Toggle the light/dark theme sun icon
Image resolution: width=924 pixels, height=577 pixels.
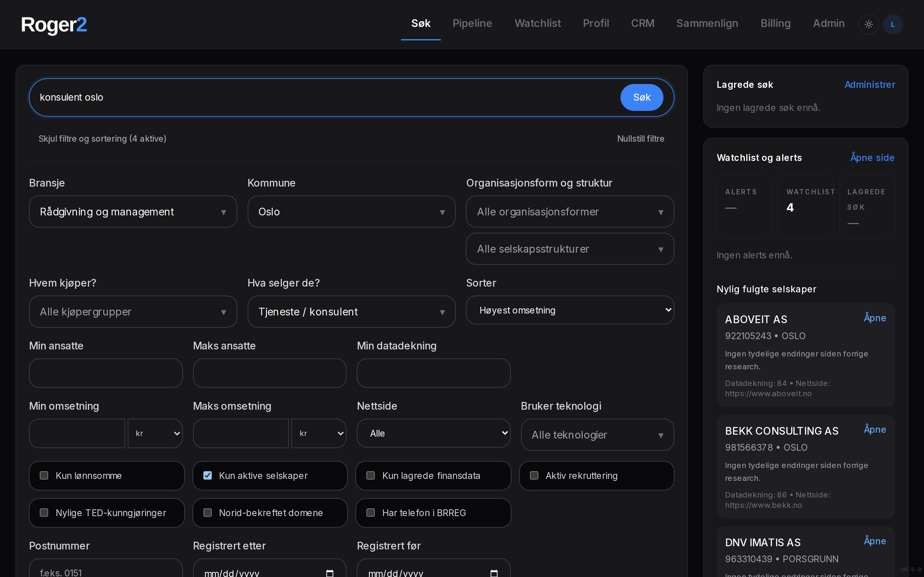(x=868, y=24)
